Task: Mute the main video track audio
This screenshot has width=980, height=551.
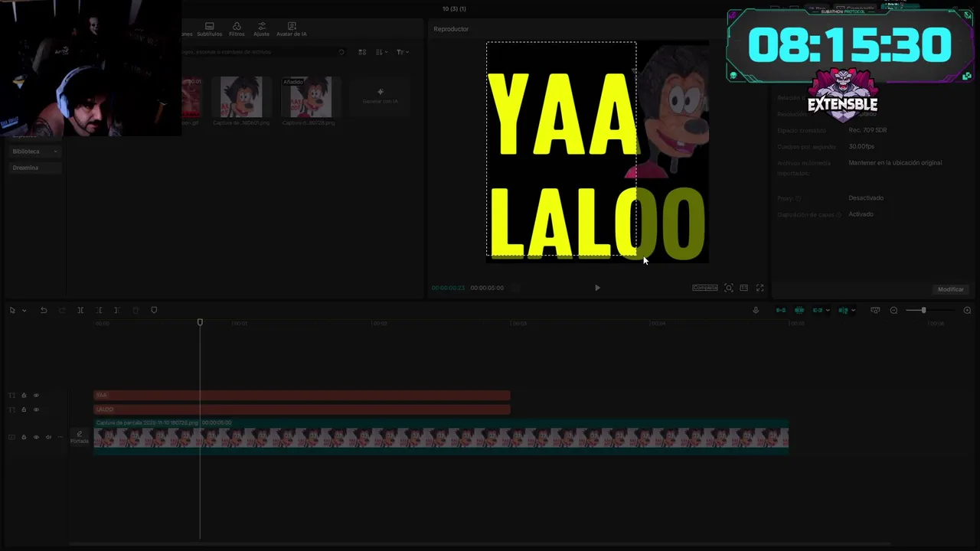Action: coord(48,437)
